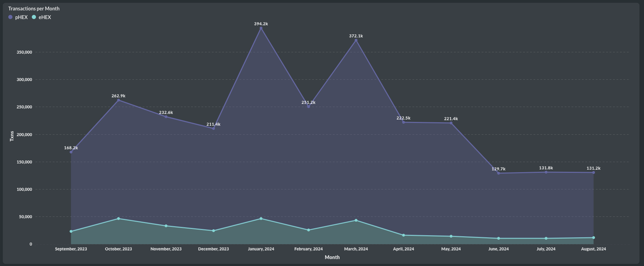This screenshot has width=644, height=266.
Task: Click the September, 2023 axis label
Action: 71,249
